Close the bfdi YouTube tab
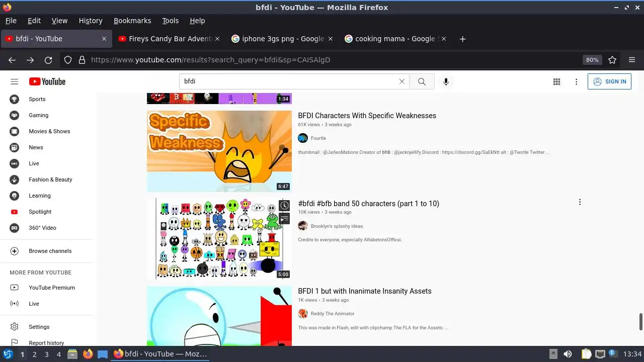644x362 pixels. (104, 39)
